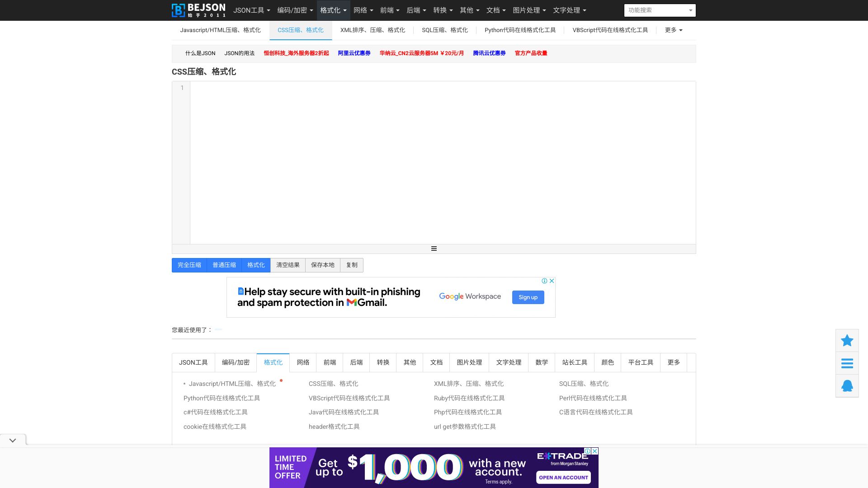Open 图片处理 navbar dropdown
Image resolution: width=868 pixels, height=488 pixels.
pyautogui.click(x=529, y=10)
